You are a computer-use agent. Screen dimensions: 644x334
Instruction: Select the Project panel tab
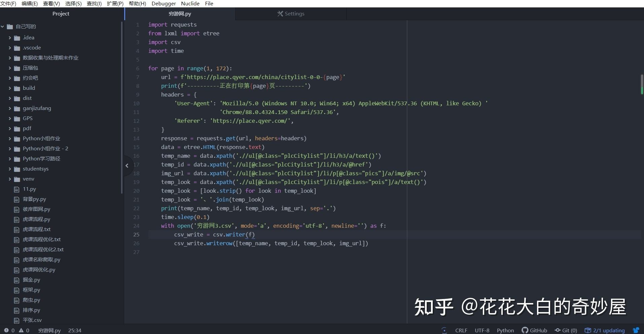pyautogui.click(x=61, y=14)
